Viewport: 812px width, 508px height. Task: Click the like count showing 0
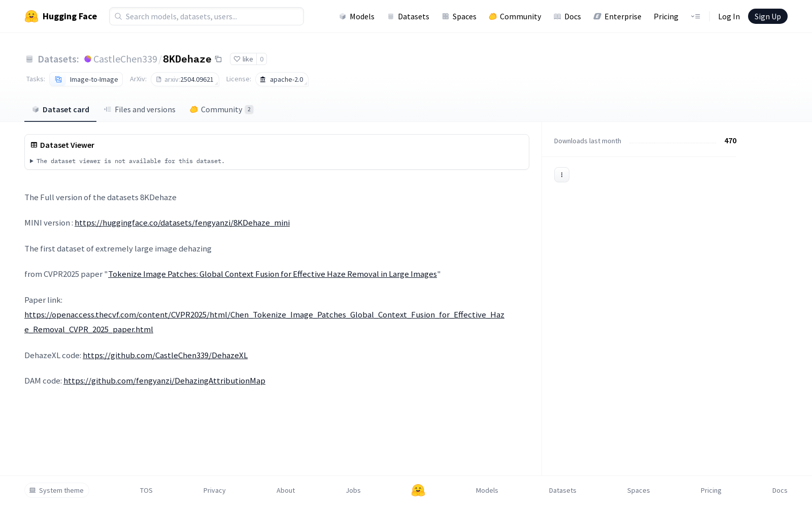tap(261, 59)
